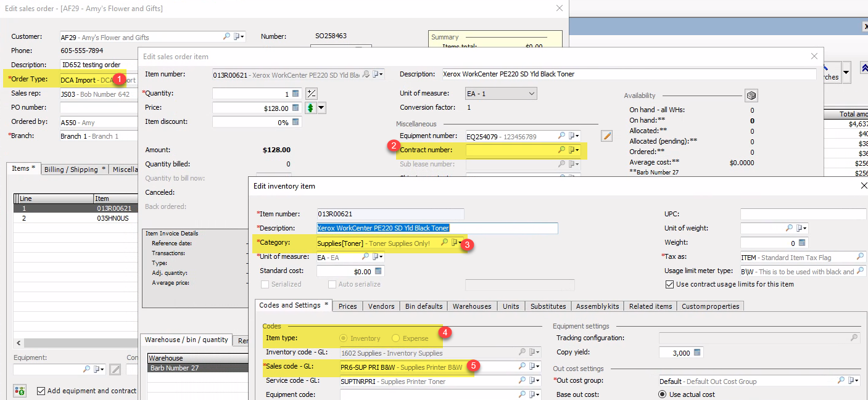Click the money icon at bottom left
Screen dimensions: 868x400
[20, 391]
